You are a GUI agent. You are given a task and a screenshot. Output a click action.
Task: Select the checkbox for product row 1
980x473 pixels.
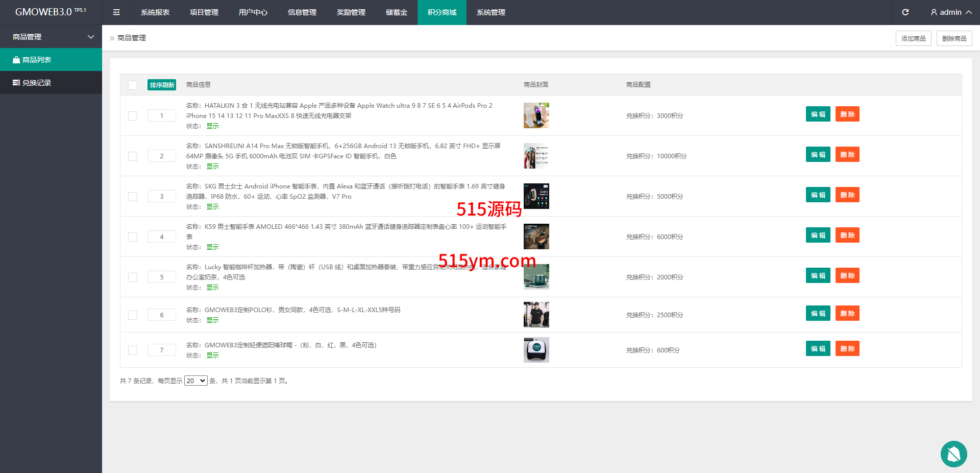pyautogui.click(x=133, y=116)
